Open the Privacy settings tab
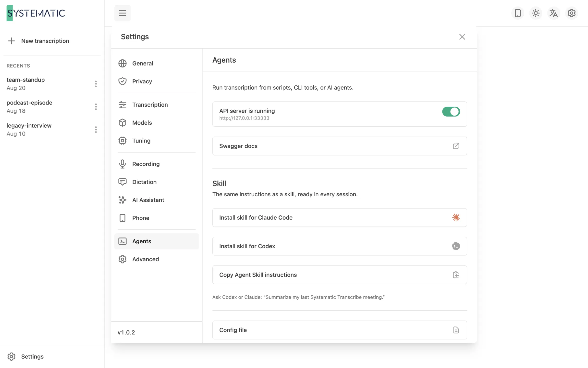This screenshot has height=368, width=588. click(x=156, y=81)
